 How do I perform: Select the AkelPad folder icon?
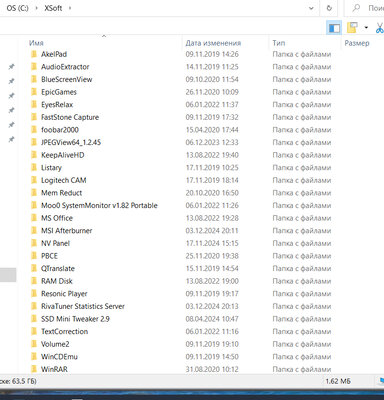click(34, 54)
